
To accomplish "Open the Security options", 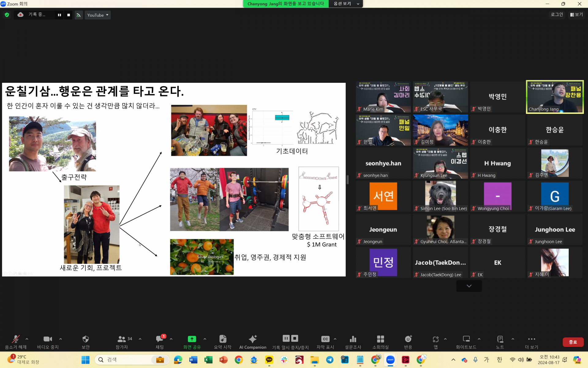I will [85, 340].
